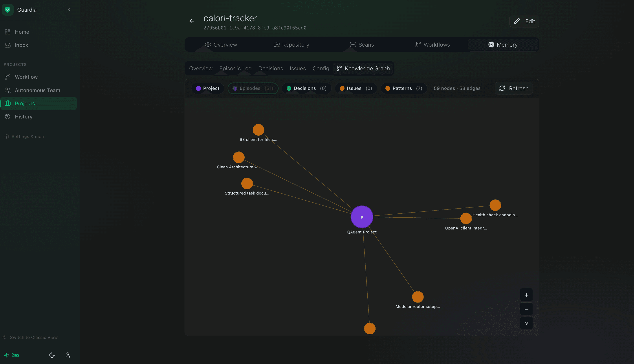
Task: Open History in the sidebar
Action: click(x=39, y=117)
